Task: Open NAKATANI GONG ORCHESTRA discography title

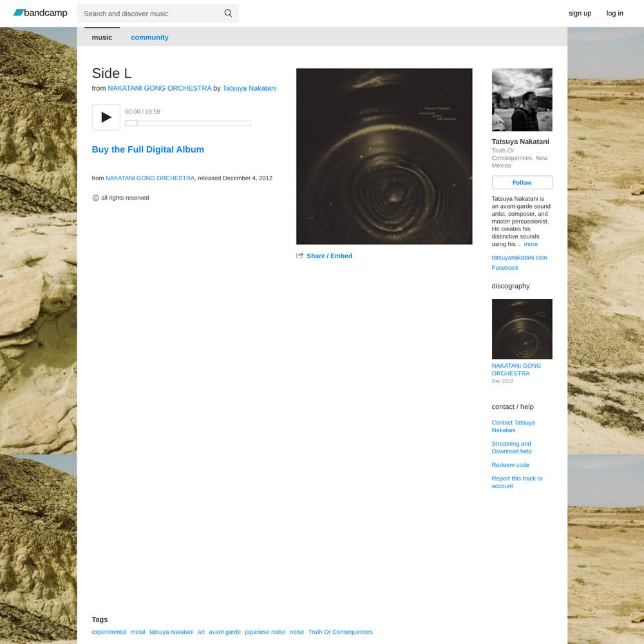Action: coord(516,370)
